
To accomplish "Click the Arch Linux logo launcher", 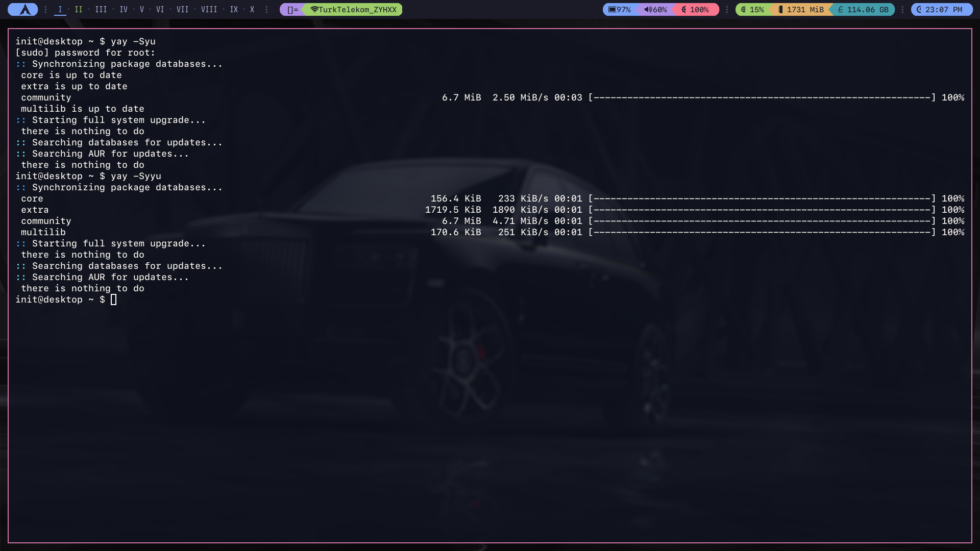I will tap(23, 10).
